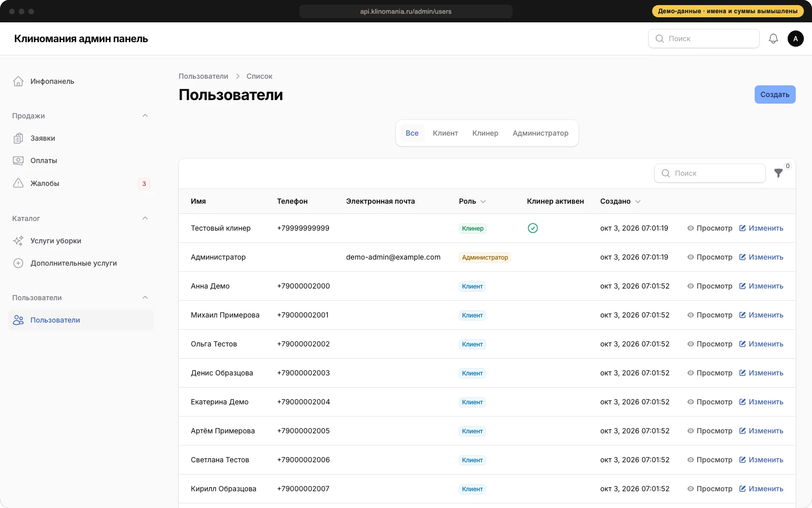Click Просмотр for Михаил Примерова
Screen dimensions: 812x508
(x=710, y=315)
